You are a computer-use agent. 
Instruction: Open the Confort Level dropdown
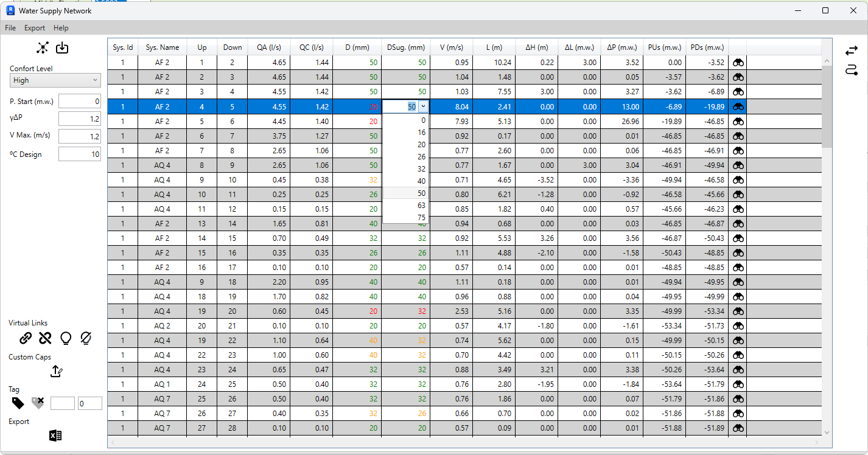pyautogui.click(x=55, y=80)
